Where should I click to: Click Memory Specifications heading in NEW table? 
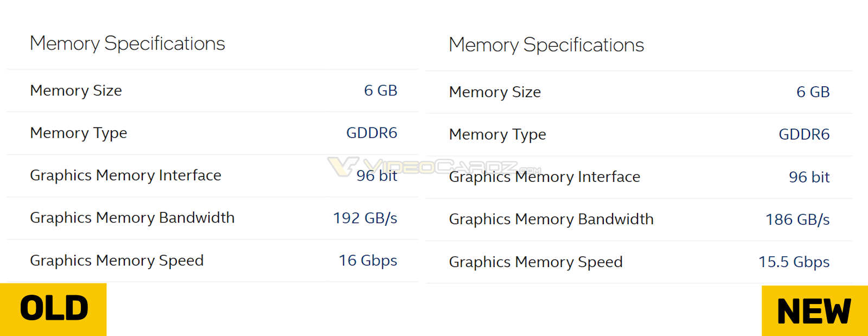(546, 46)
